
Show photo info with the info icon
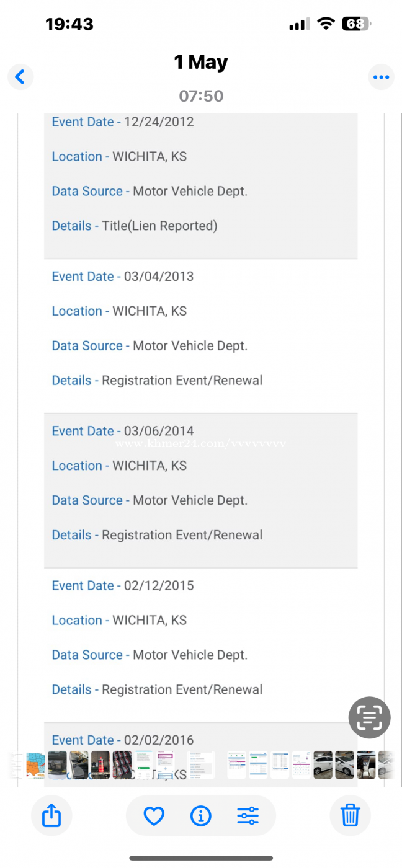click(200, 816)
